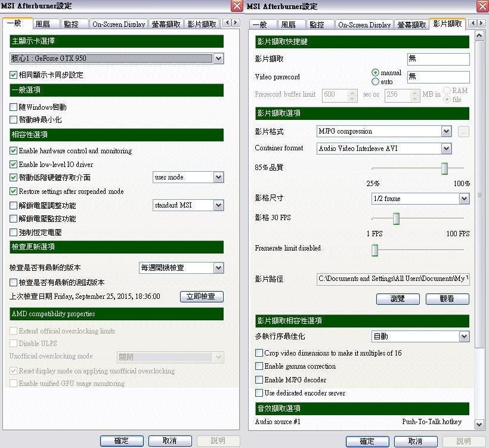
Task: Close the right MSI Afterburner settings window
Action: point(483,6)
